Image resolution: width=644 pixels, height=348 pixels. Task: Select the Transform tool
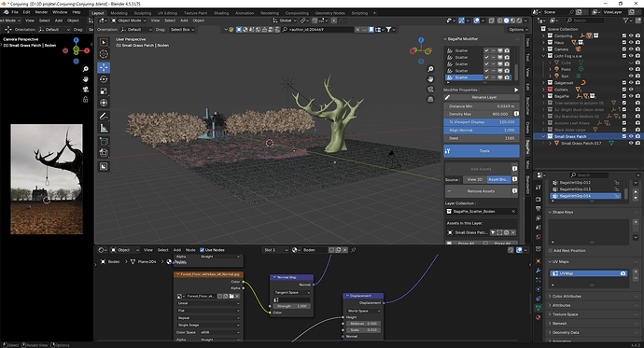pos(104,103)
